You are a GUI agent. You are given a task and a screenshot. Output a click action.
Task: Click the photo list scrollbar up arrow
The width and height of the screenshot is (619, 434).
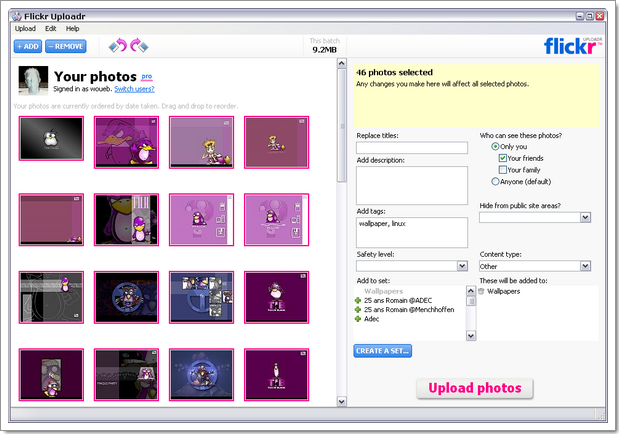point(342,64)
